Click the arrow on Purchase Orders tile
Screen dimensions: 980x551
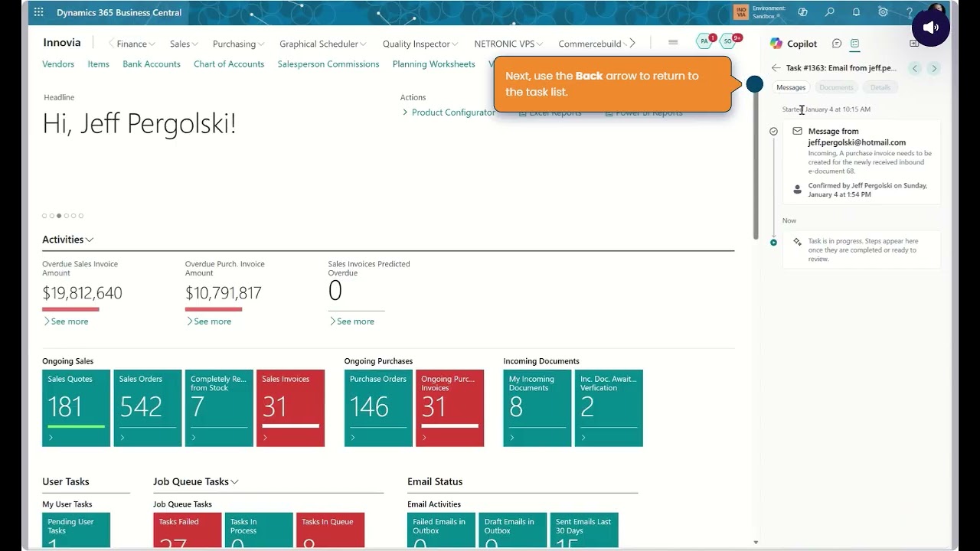[x=353, y=438]
